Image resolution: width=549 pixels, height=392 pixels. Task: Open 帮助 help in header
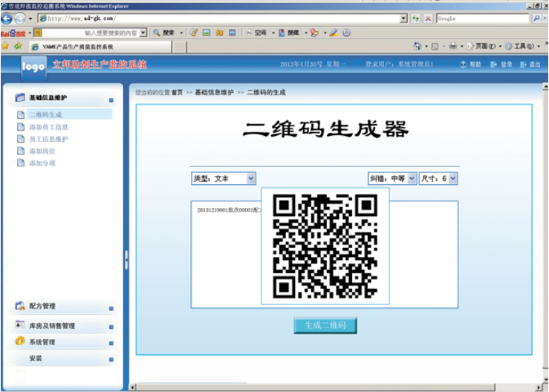470,65
